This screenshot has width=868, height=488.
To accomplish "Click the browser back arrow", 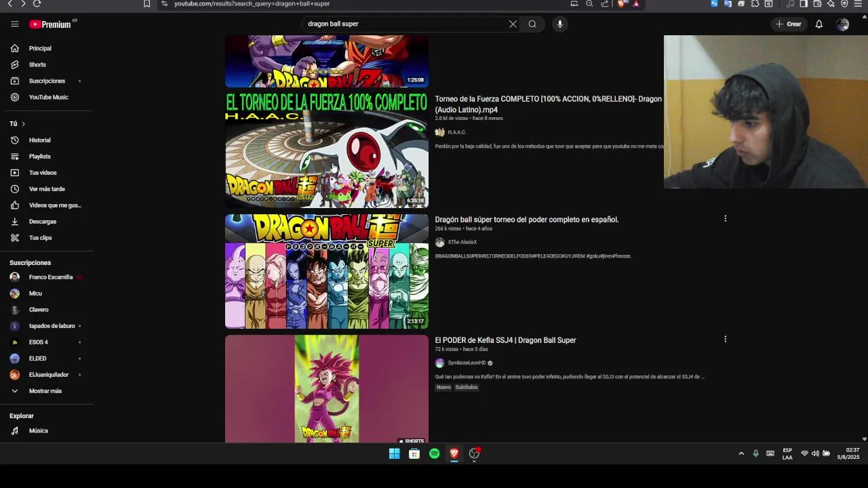I will pyautogui.click(x=9, y=3).
